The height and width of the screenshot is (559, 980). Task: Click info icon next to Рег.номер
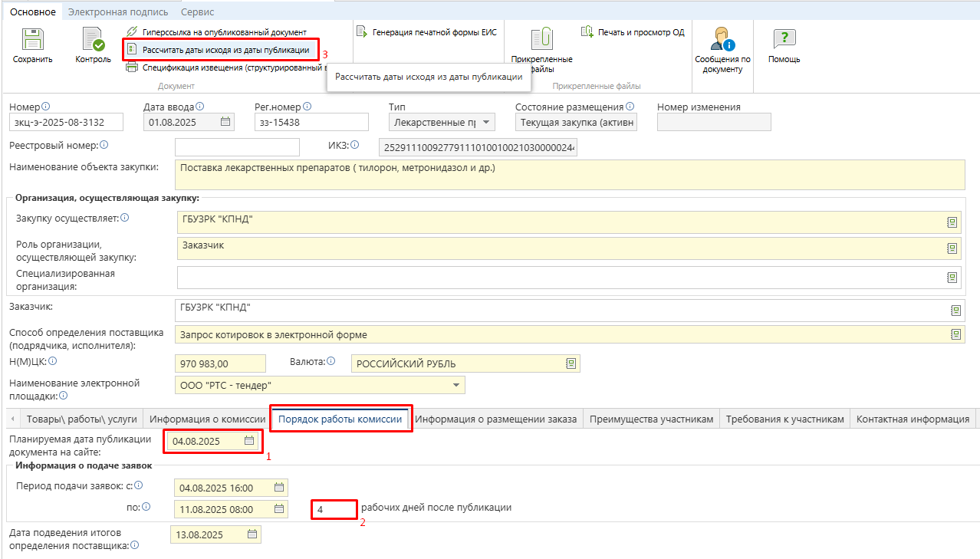[x=307, y=107]
